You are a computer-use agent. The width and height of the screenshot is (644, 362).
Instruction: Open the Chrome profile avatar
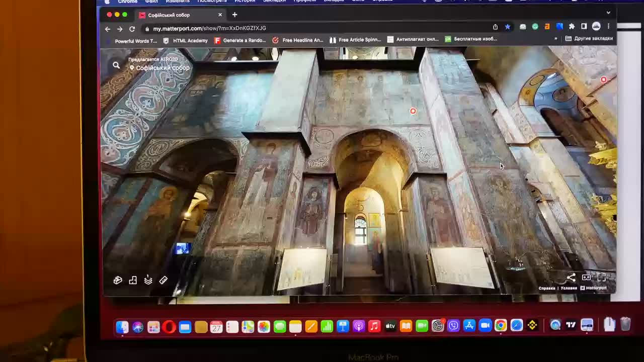click(x=596, y=26)
